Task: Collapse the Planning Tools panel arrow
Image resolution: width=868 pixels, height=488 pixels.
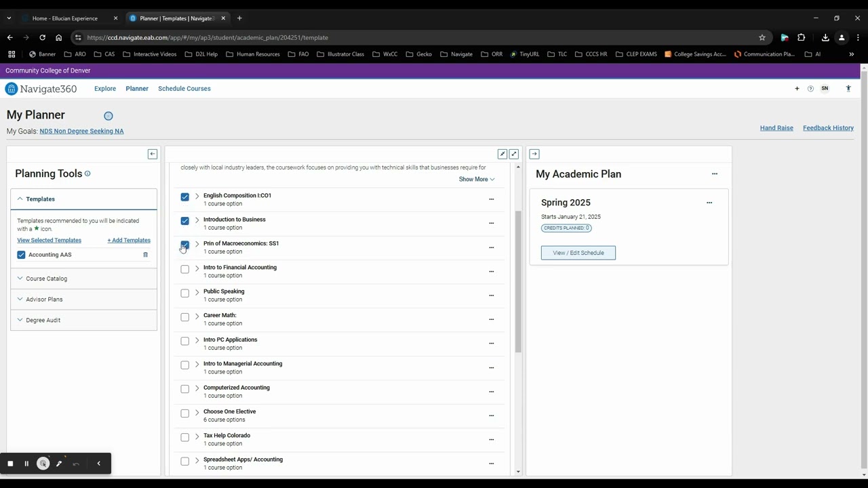Action: point(153,154)
